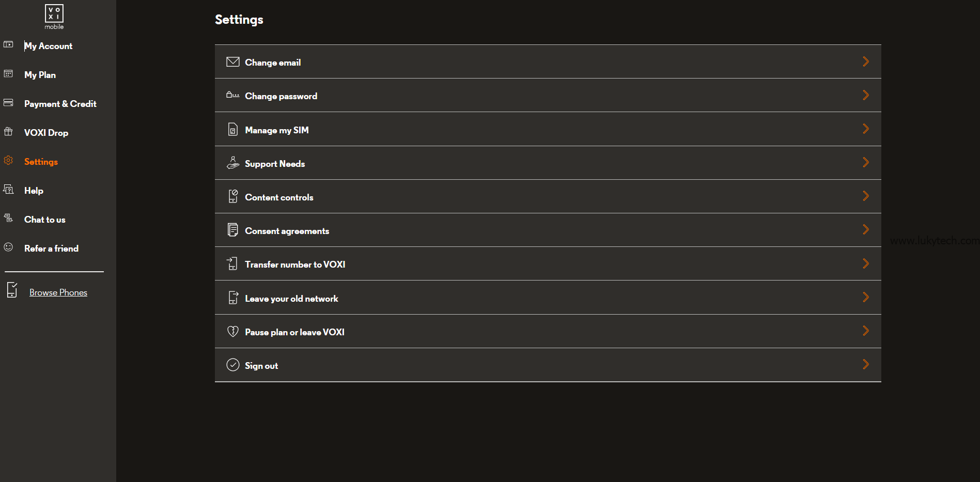The image size is (980, 482).
Task: Click the envelope icon beside Change email
Action: point(233,62)
